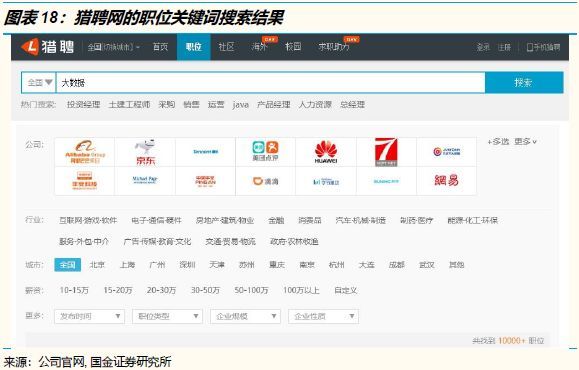The image size is (579, 370).
Task: Search hot keyword 总经理
Action: (x=353, y=105)
